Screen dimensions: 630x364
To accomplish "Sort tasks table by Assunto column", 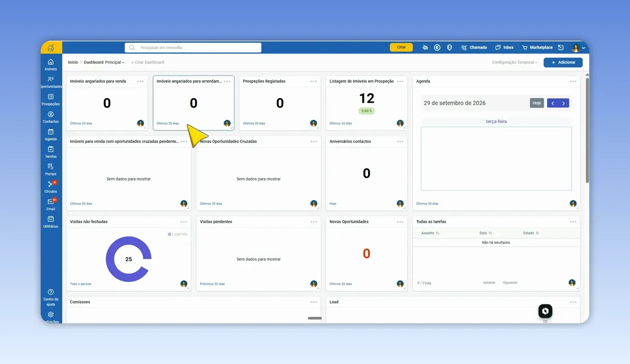I will (430, 233).
